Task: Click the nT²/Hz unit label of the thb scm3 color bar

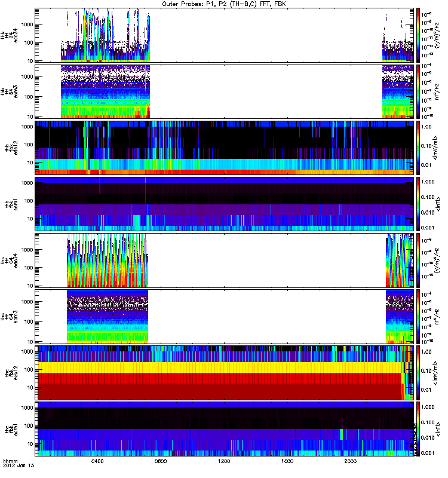Action: coord(437,91)
